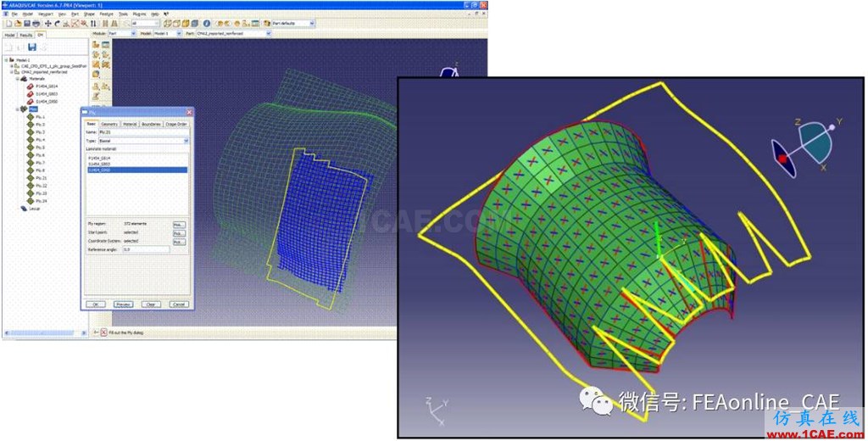Click the Query information icon
Screen dimensions: 868x441
pos(207,23)
